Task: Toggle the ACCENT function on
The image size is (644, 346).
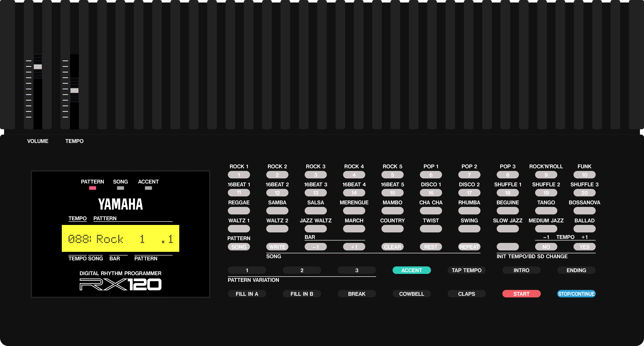Action: pyautogui.click(x=412, y=270)
